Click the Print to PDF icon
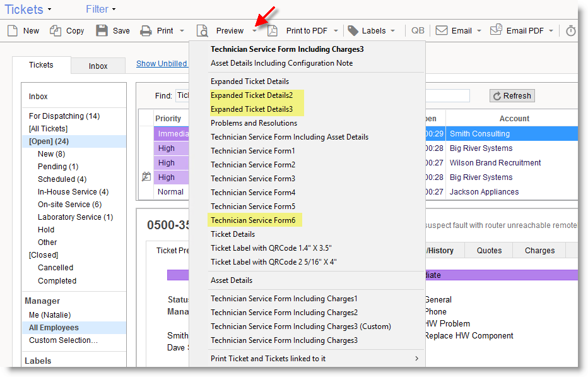 273,30
